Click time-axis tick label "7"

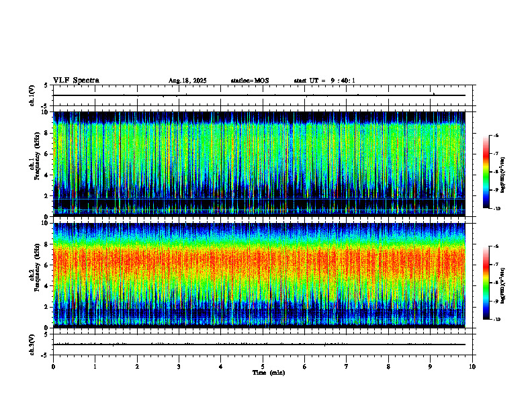(347, 367)
